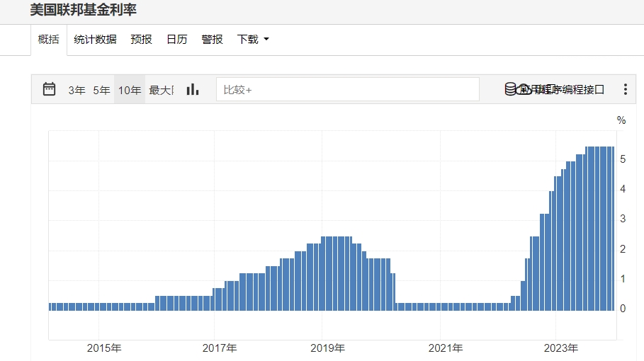Select the 10年 time range
Viewport: 644px width, 361px height.
point(130,90)
